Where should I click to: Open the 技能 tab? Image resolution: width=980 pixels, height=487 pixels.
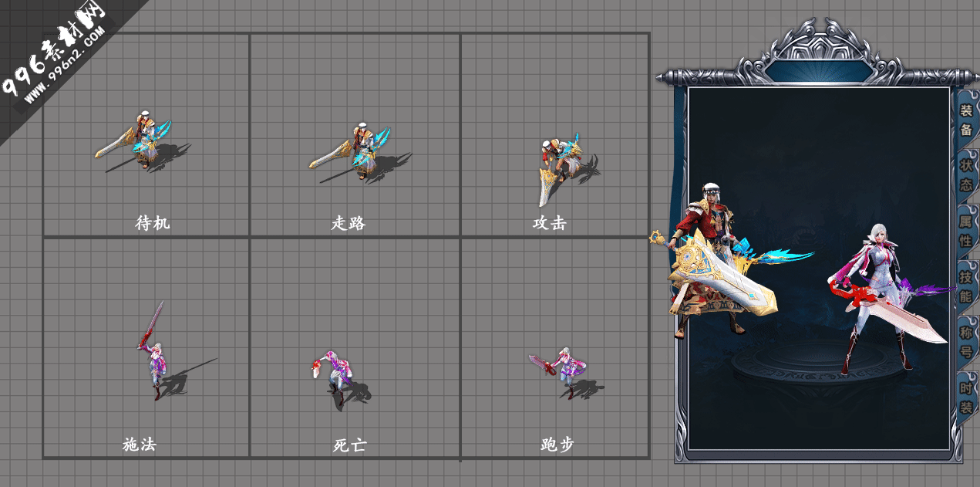click(966, 286)
